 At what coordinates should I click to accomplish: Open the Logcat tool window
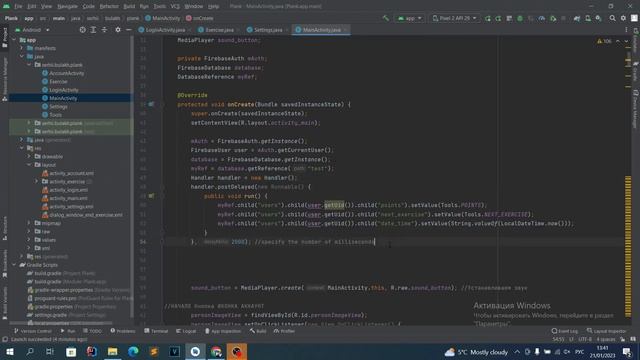pyautogui.click(x=186, y=331)
